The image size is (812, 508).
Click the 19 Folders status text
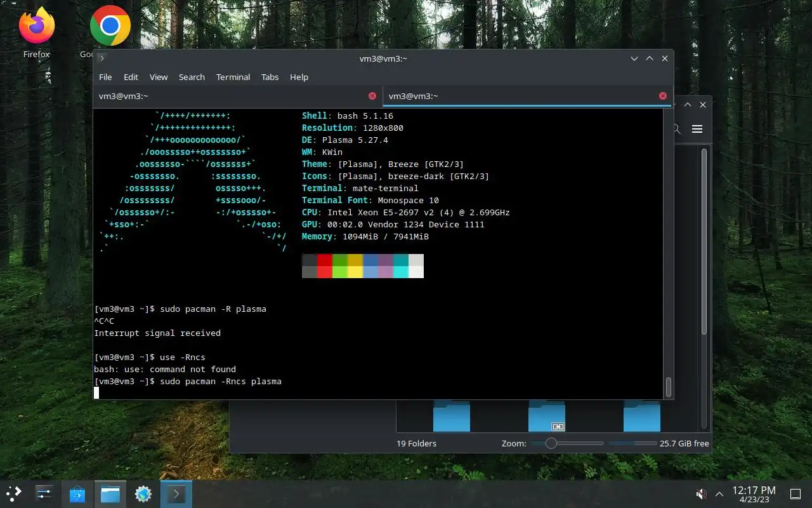(417, 443)
